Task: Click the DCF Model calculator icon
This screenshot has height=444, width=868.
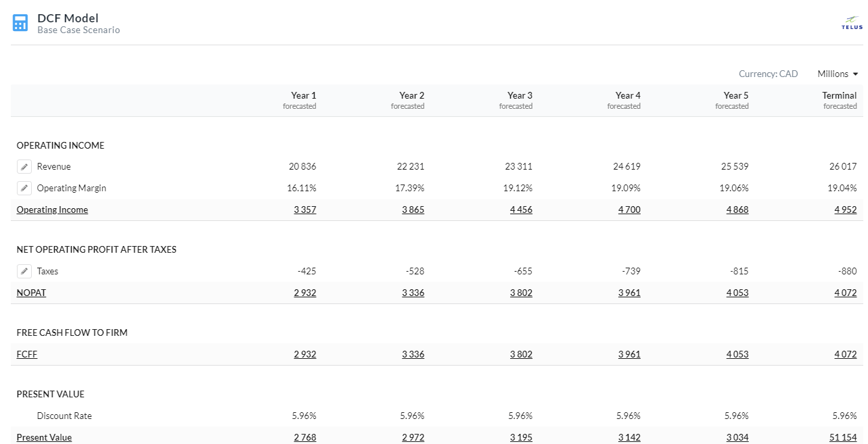Action: pyautogui.click(x=20, y=23)
